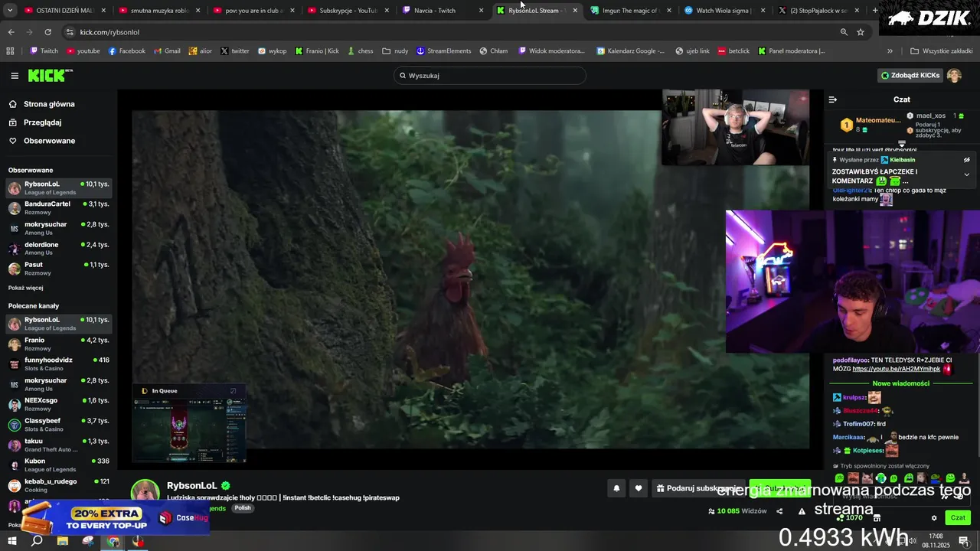Hide the pinned message by Kielbasin
980x551 pixels.
[966, 160]
